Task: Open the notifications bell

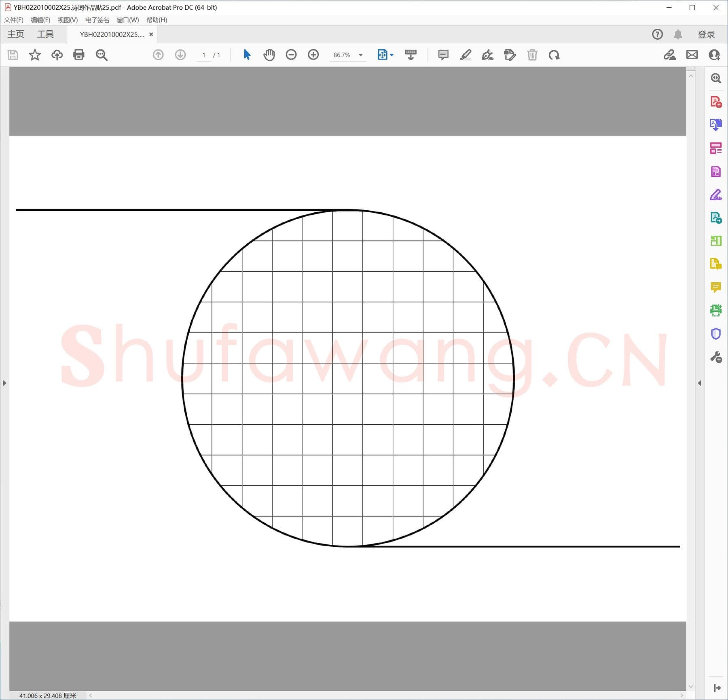Action: [x=678, y=34]
